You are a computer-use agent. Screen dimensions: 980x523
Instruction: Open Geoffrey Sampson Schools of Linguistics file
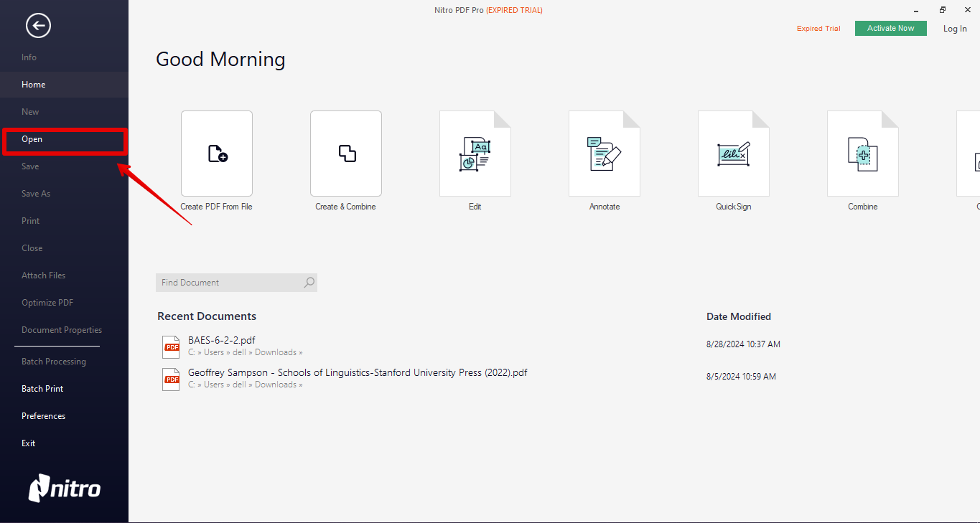(358, 372)
